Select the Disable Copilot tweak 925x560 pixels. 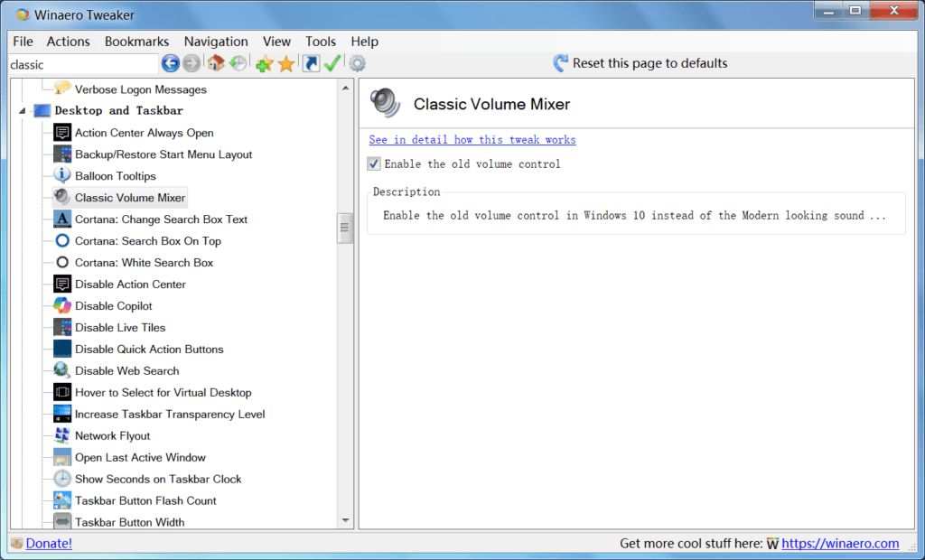pyautogui.click(x=122, y=305)
